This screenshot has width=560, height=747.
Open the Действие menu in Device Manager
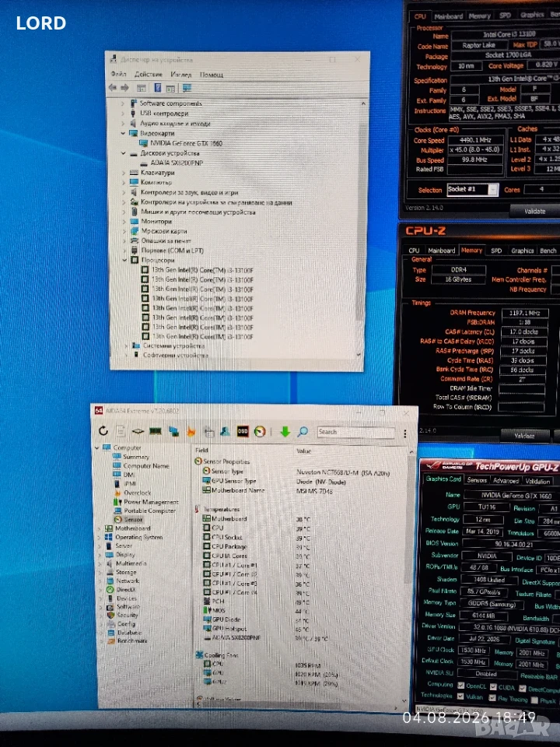tap(148, 75)
